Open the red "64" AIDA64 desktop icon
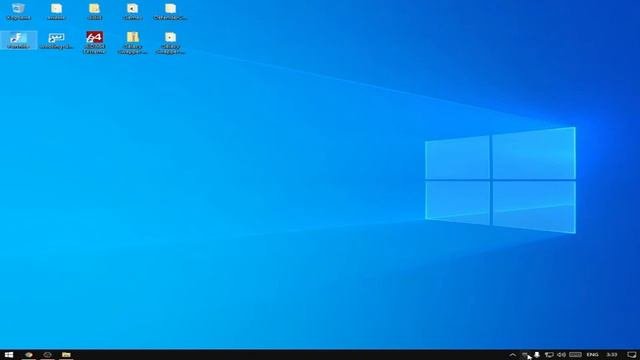This screenshot has width=640, height=360. (x=94, y=42)
